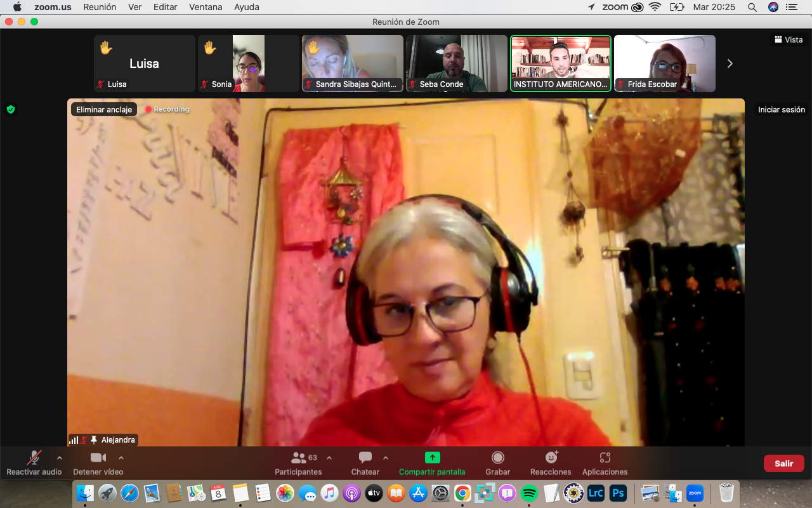Viewport: 812px width, 508px height.
Task: Select Seba Conde's video thumbnail
Action: (x=457, y=63)
